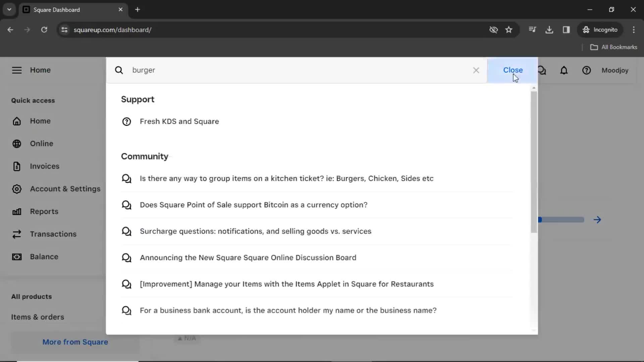Image resolution: width=644 pixels, height=362 pixels.
Task: Go back in the browser
Action: (10, 30)
